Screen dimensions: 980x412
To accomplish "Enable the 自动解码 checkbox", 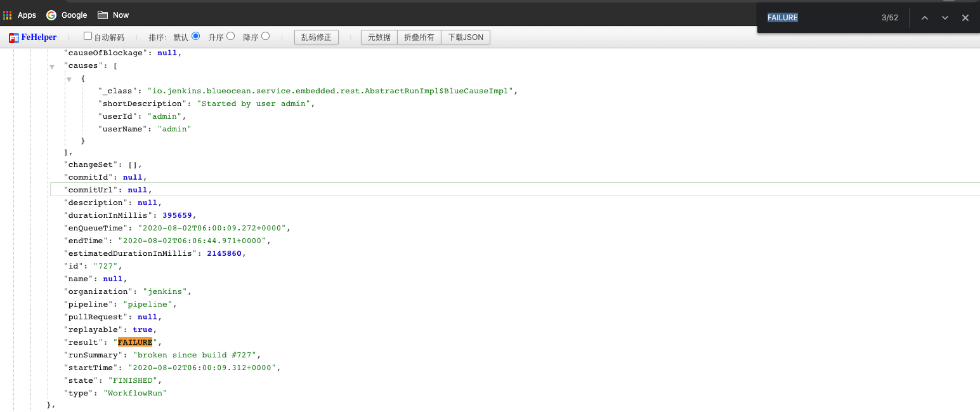I will coord(88,36).
